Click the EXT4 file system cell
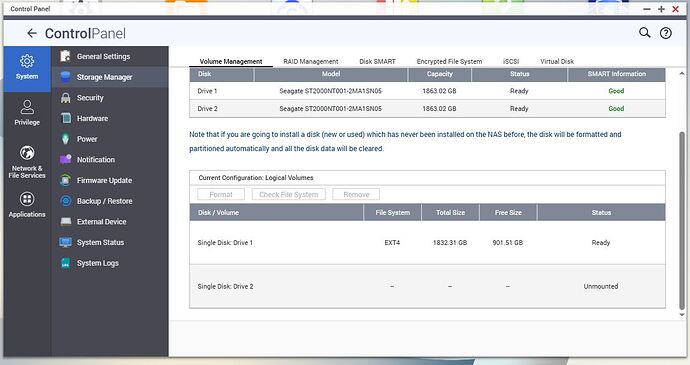This screenshot has width=690, height=365. coord(392,243)
